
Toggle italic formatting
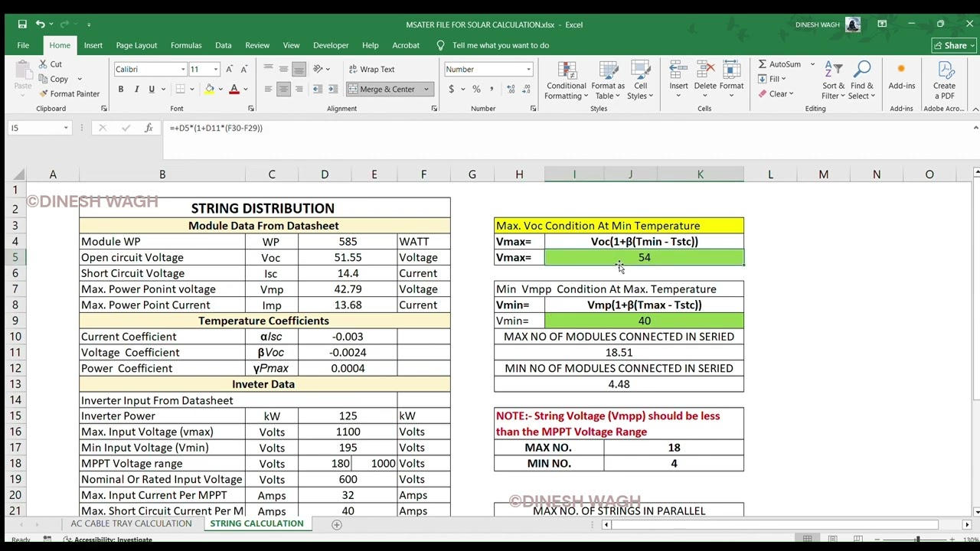click(136, 89)
